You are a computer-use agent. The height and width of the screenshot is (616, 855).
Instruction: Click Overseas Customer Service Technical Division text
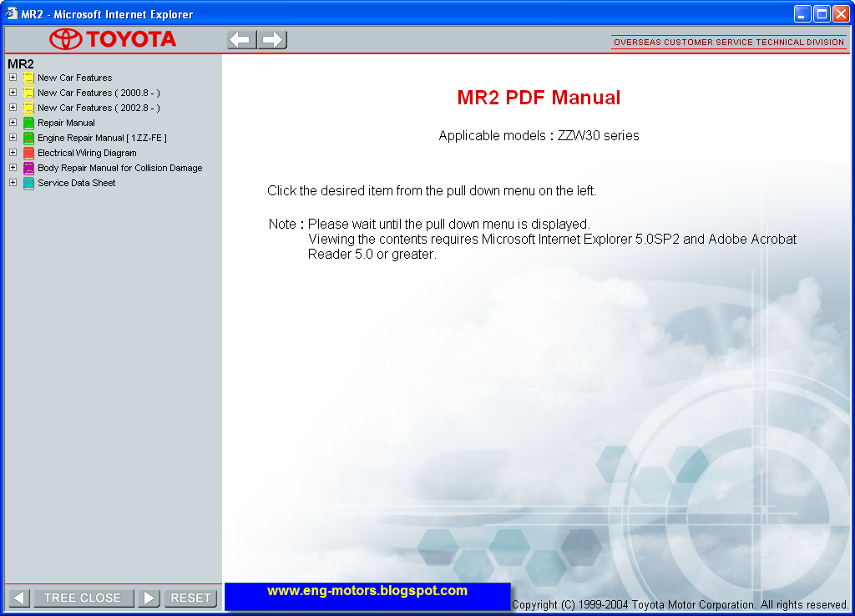point(728,42)
